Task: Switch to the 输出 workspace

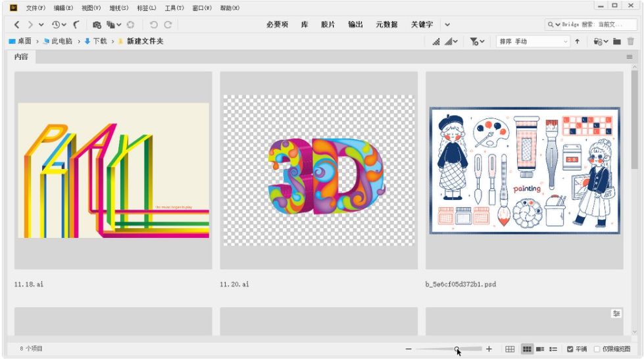Action: [x=355, y=24]
